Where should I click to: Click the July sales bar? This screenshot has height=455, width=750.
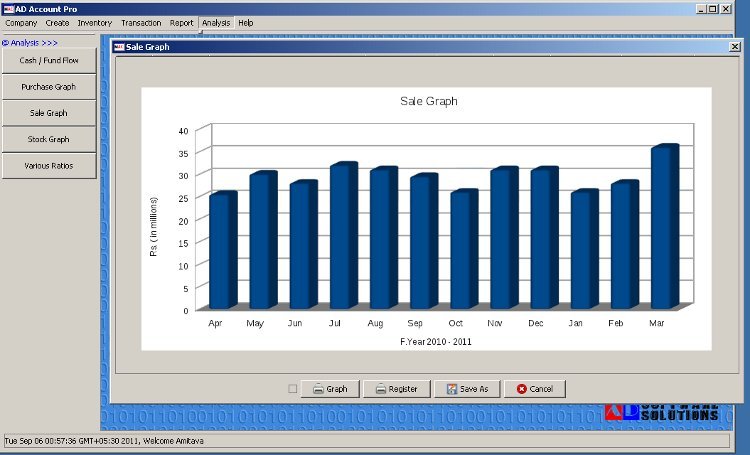click(343, 235)
